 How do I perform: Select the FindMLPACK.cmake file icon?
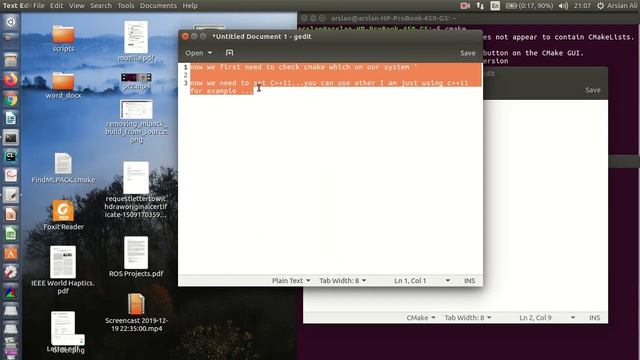(x=63, y=168)
